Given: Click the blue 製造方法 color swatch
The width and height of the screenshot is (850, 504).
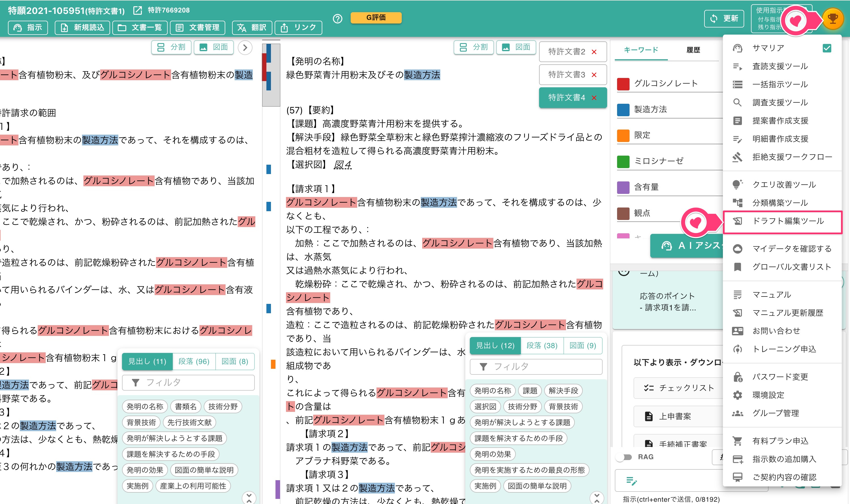Looking at the screenshot, I should (623, 110).
